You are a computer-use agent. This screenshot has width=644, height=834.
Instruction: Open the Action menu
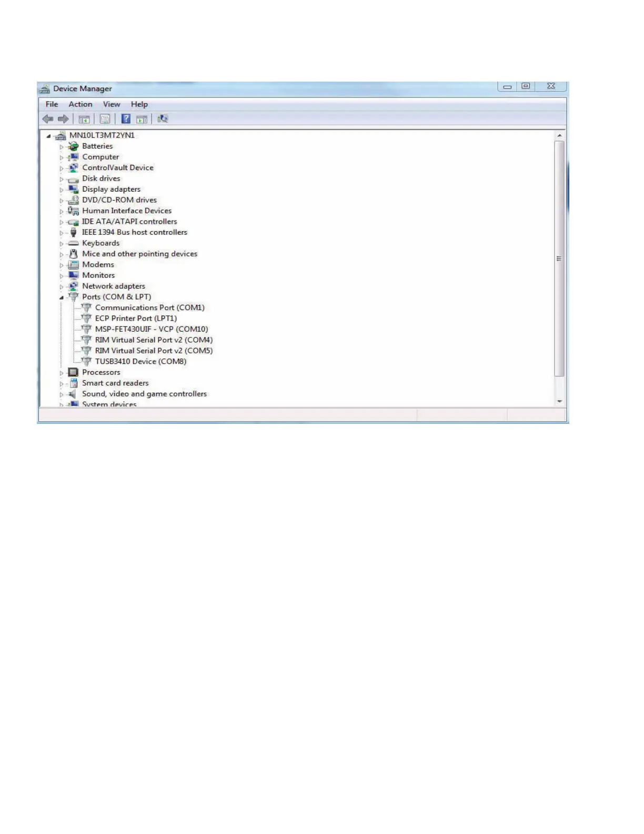coord(80,104)
